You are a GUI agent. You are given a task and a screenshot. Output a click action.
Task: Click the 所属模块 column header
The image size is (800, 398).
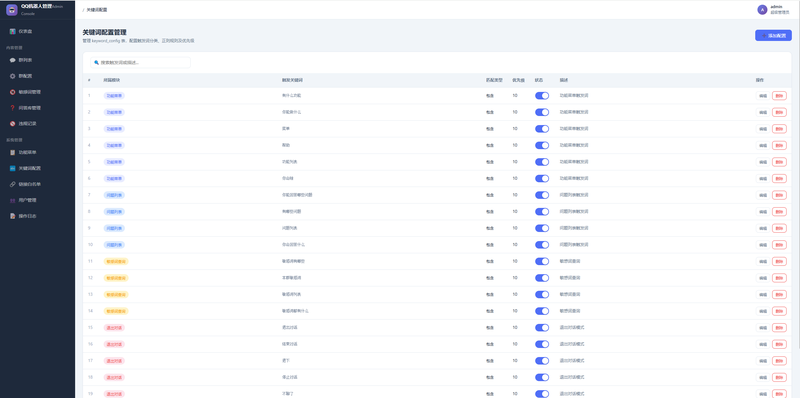pos(112,80)
